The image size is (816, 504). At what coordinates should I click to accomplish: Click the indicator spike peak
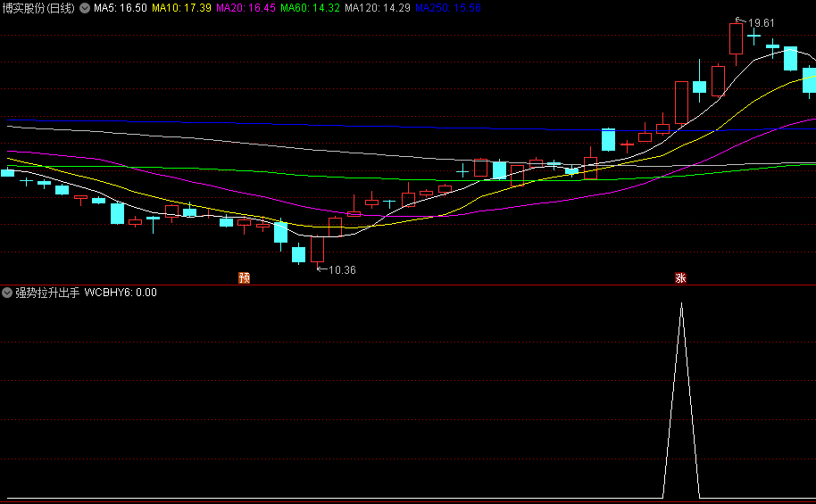click(681, 304)
